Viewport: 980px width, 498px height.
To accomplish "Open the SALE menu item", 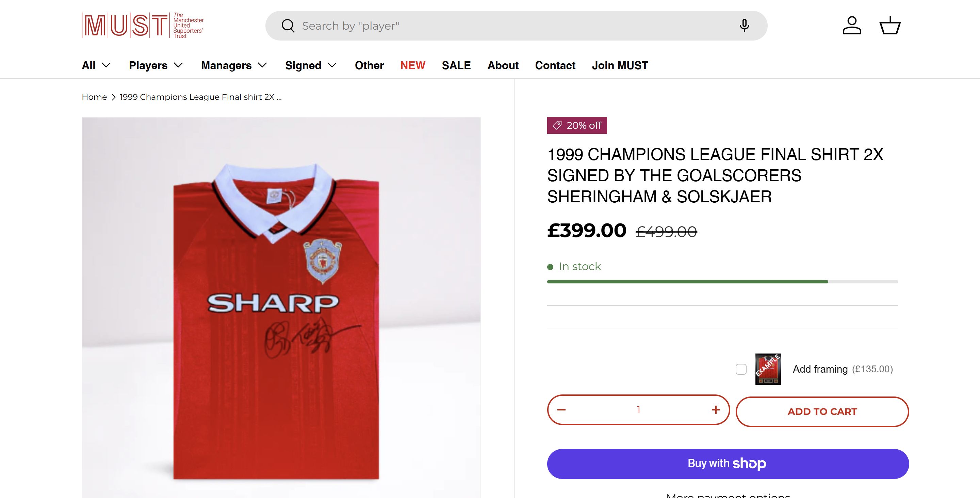I will click(456, 65).
